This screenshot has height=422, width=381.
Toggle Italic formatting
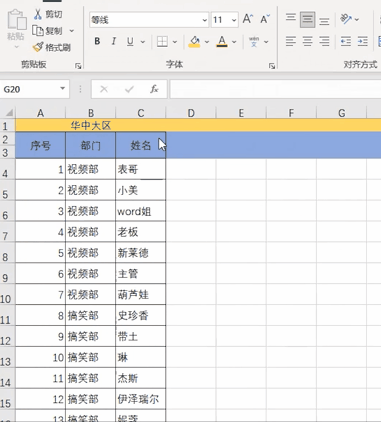coord(114,41)
